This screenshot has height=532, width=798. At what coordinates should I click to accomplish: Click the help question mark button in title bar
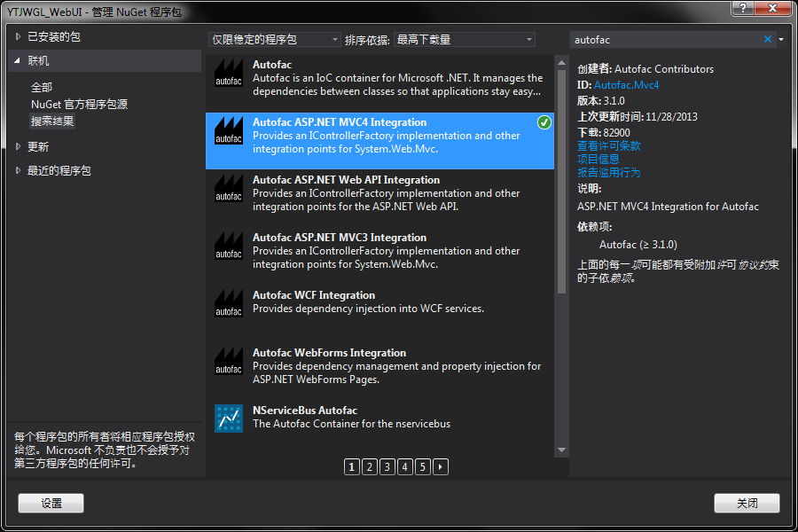pos(743,8)
